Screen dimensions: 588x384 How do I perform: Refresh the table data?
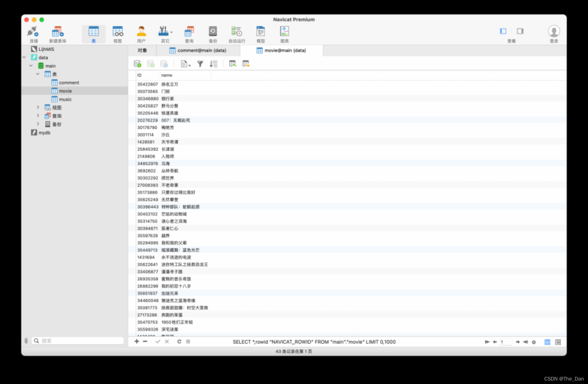(179, 342)
